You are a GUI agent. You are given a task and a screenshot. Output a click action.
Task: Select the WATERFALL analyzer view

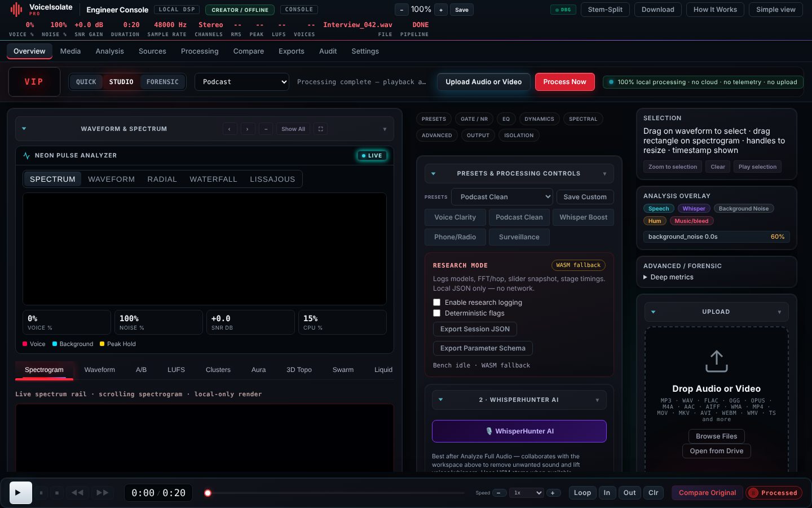pos(213,179)
